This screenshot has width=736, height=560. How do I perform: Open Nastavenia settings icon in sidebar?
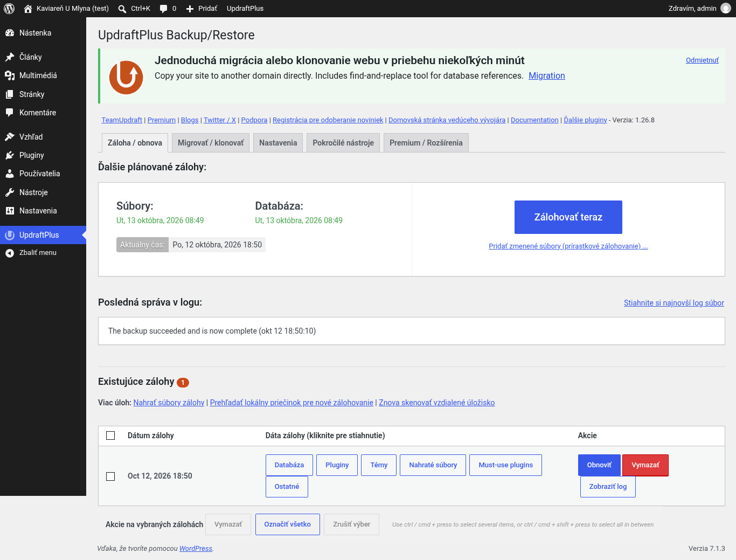[x=10, y=211]
